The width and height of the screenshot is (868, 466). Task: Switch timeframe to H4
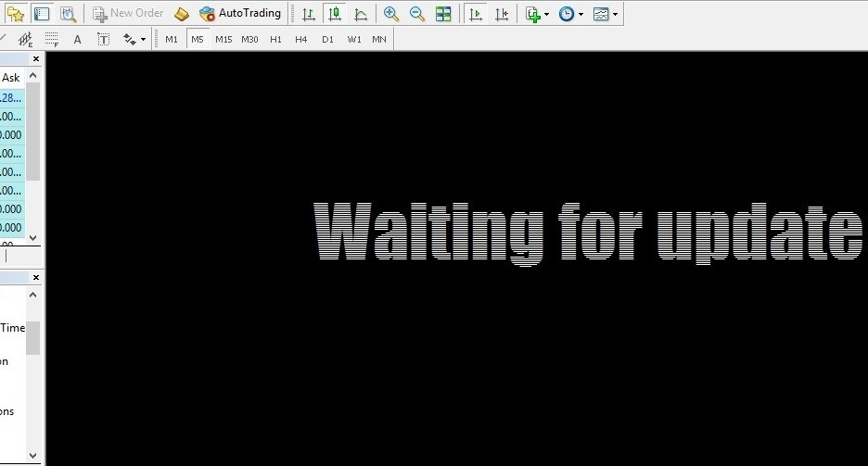(x=301, y=39)
